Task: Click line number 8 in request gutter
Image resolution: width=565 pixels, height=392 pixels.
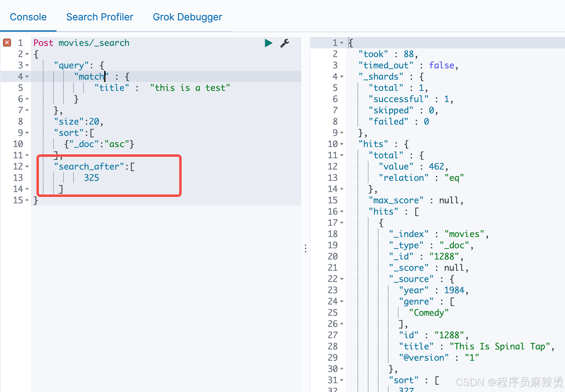Action: pyautogui.click(x=20, y=122)
